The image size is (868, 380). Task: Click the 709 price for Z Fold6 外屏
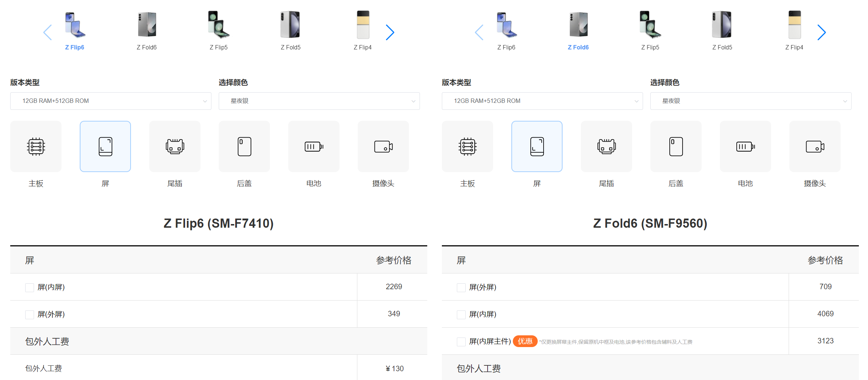coord(826,287)
